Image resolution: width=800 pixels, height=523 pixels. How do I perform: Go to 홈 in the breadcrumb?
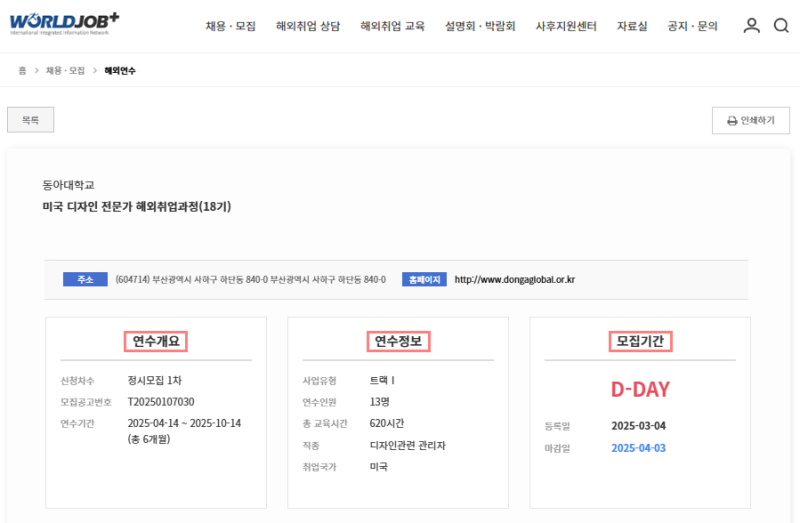point(22,70)
